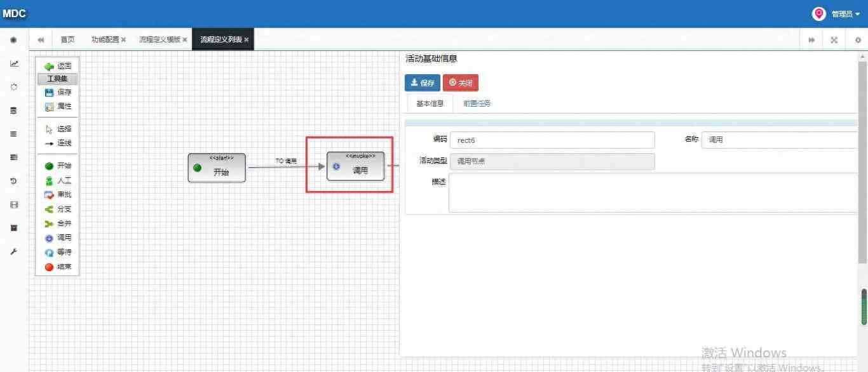Click the activity panel vertical scrollbar
Screen dimensions: 868x372
(x=862, y=162)
